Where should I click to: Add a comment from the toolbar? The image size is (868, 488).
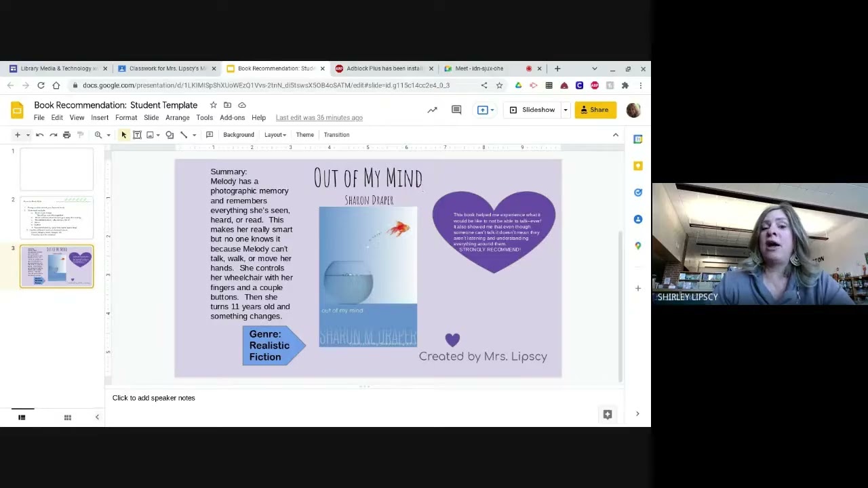click(210, 135)
